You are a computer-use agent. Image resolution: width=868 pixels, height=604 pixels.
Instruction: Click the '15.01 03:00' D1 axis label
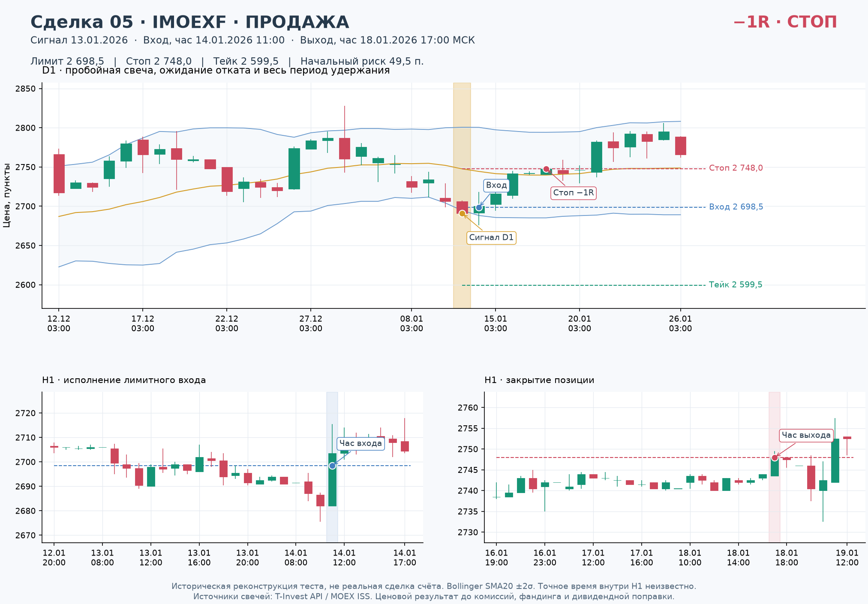496,324
